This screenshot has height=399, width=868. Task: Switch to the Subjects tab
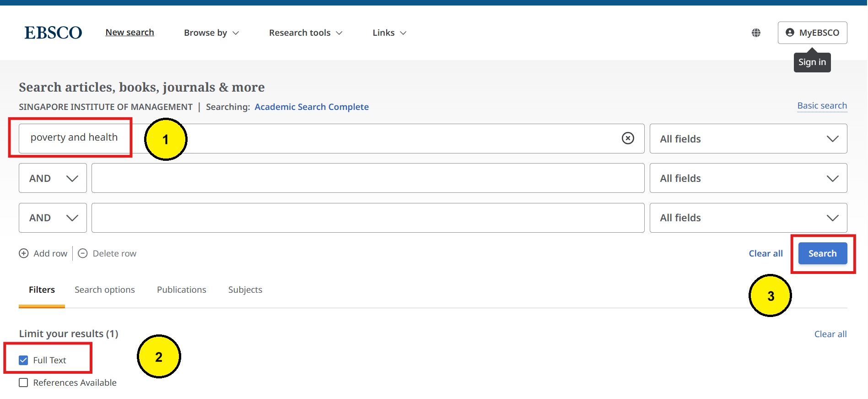pos(245,290)
